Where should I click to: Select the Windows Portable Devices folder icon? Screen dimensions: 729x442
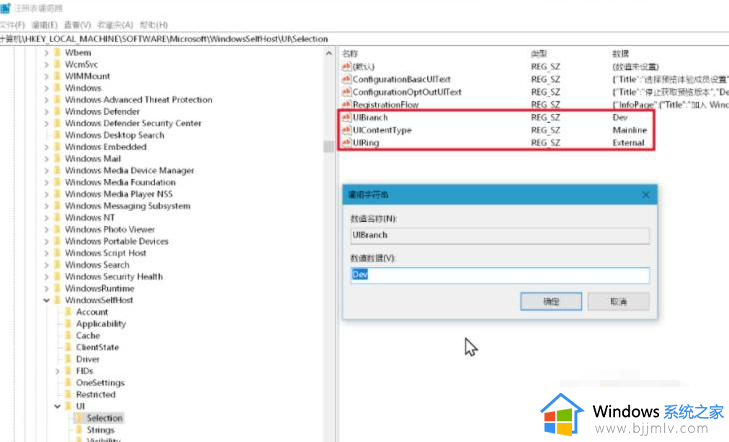[x=58, y=241]
